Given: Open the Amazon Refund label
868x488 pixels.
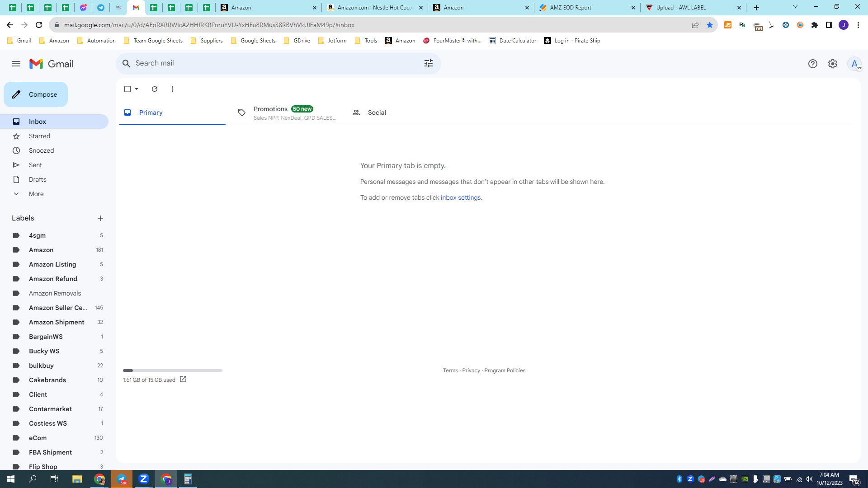Looking at the screenshot, I should 54,279.
